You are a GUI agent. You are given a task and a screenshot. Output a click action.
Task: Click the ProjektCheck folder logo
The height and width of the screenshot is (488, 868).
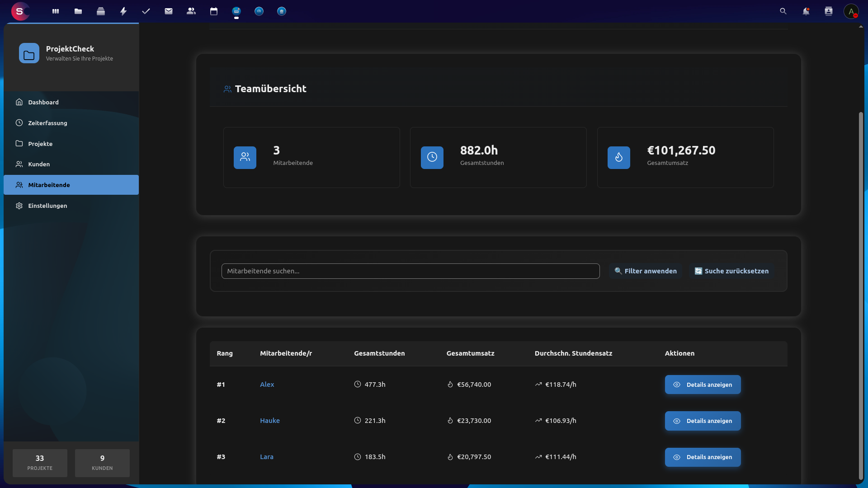pos(29,53)
